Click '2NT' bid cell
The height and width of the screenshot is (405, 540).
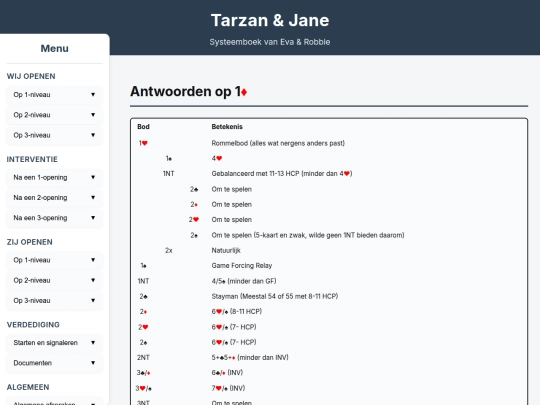143,357
